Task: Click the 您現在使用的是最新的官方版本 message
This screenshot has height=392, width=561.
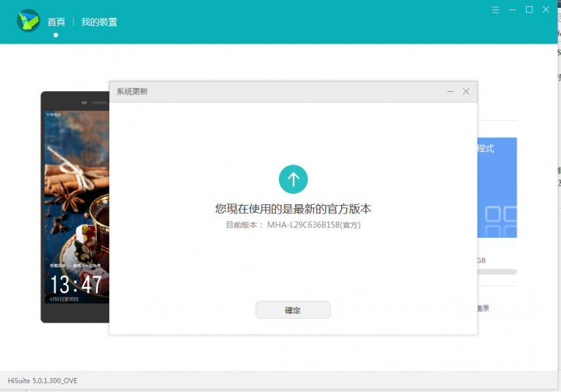Action: pyautogui.click(x=293, y=209)
